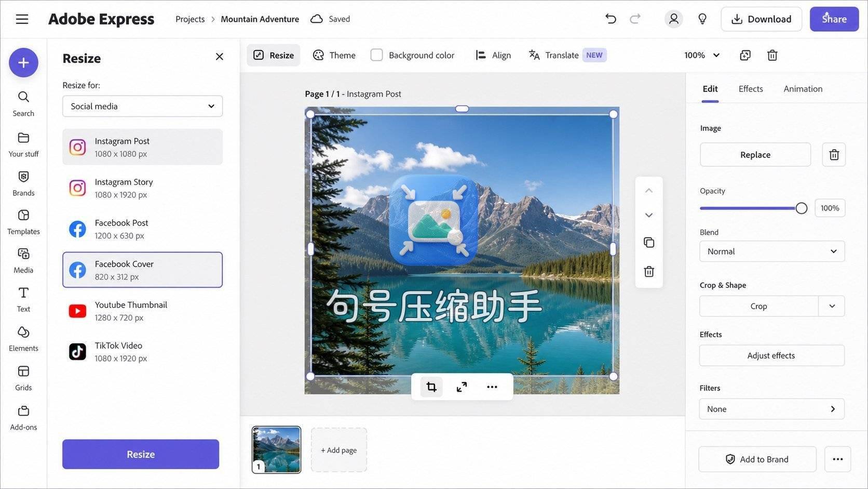Click the Mountain Adventure project name
The image size is (868, 489).
tap(260, 19)
